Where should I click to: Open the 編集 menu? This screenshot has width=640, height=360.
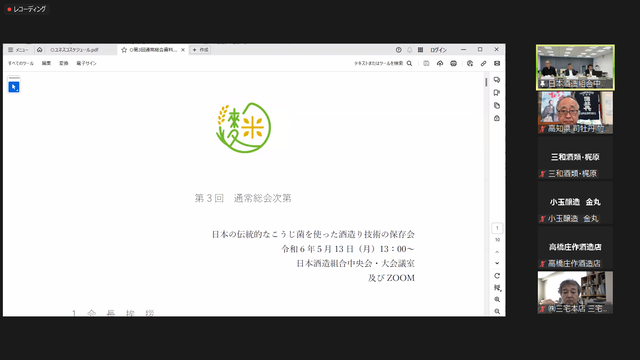(47, 63)
